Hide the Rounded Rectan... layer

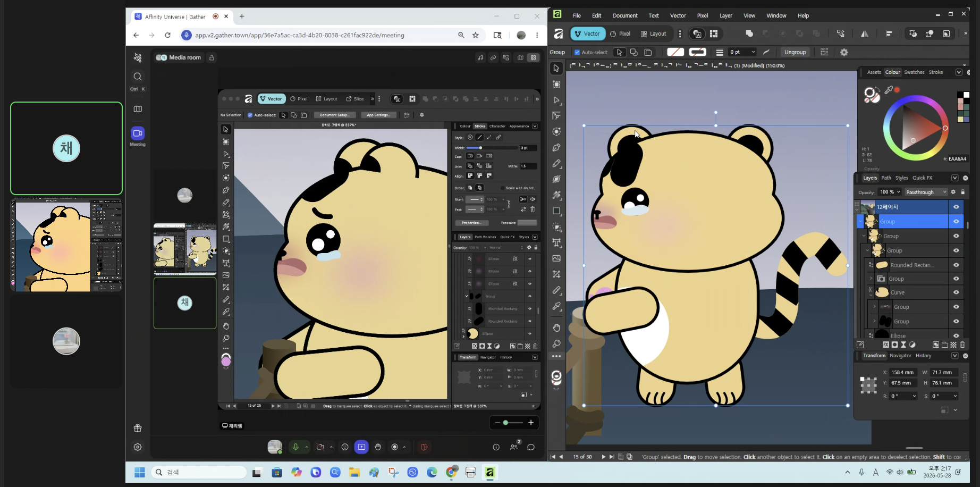956,265
